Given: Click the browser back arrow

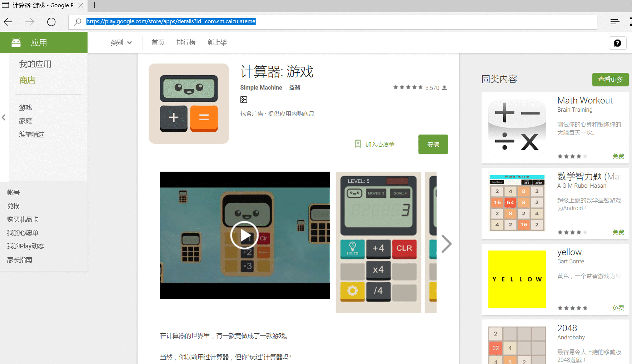Looking at the screenshot, I should point(8,22).
